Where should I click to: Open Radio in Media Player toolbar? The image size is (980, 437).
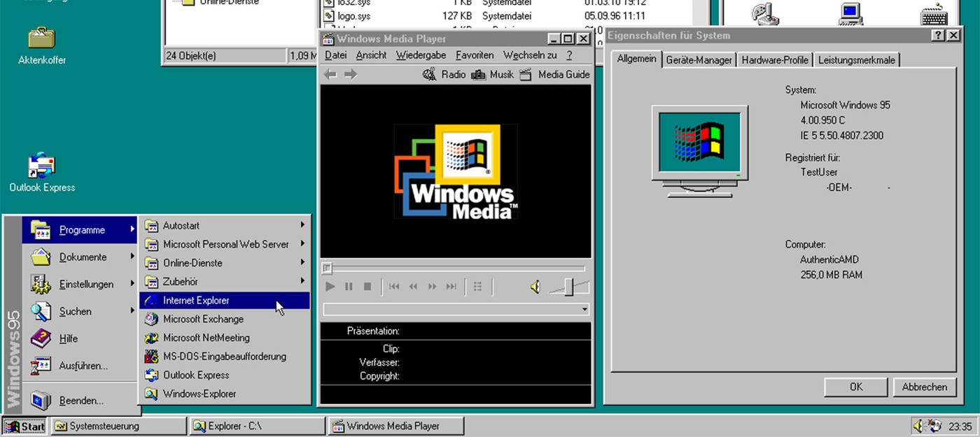click(x=444, y=74)
